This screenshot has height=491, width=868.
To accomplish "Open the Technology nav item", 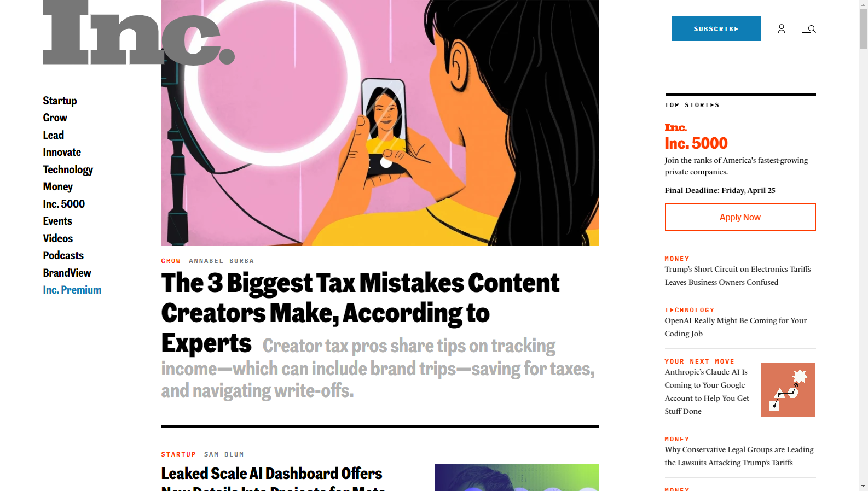I will (x=68, y=169).
